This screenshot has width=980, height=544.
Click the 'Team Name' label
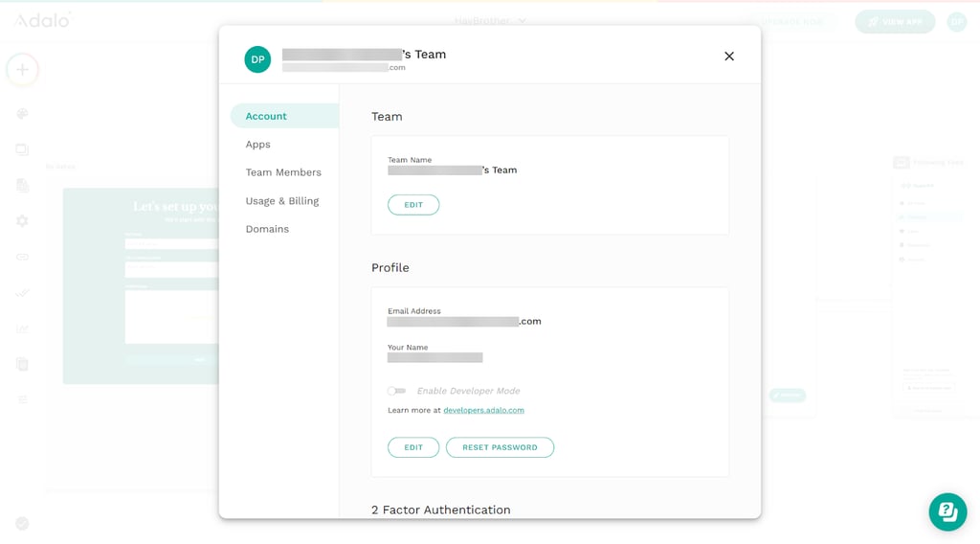[x=410, y=160]
